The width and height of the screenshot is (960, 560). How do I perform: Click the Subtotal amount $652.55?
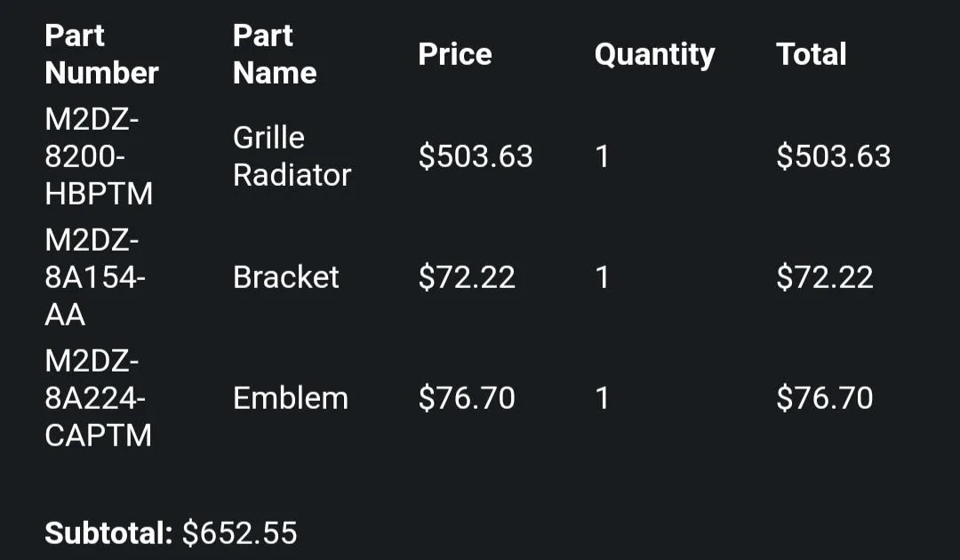pos(239,533)
